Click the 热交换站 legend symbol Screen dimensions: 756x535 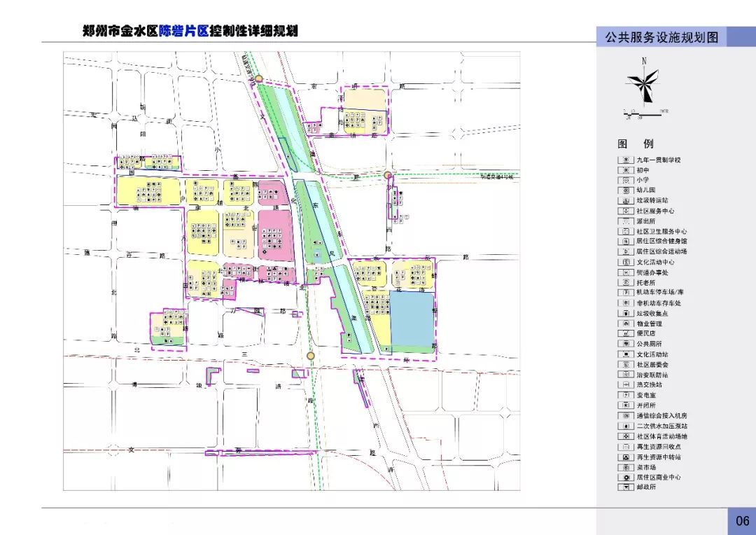pos(626,384)
